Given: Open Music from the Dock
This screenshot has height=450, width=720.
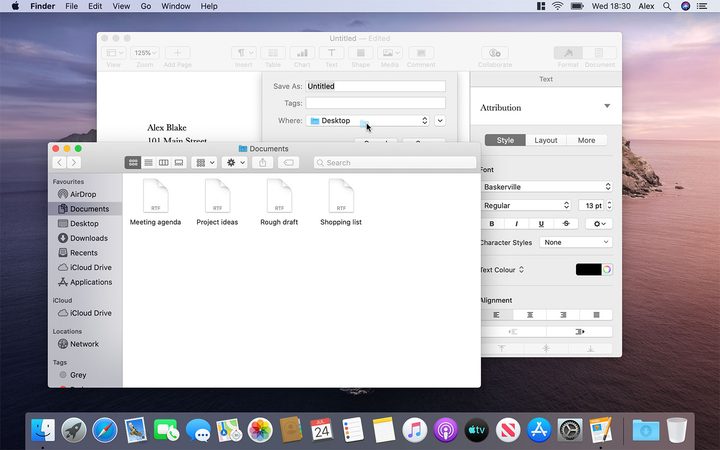Looking at the screenshot, I should [415, 431].
